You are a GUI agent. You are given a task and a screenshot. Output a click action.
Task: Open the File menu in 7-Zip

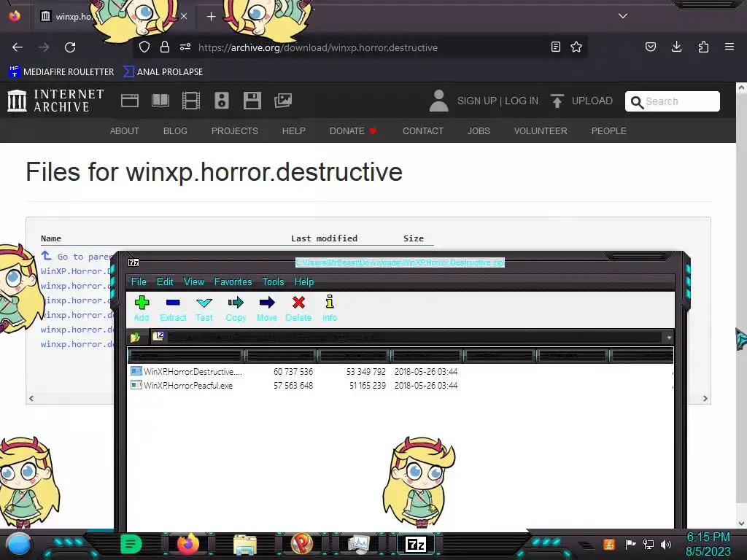(139, 282)
